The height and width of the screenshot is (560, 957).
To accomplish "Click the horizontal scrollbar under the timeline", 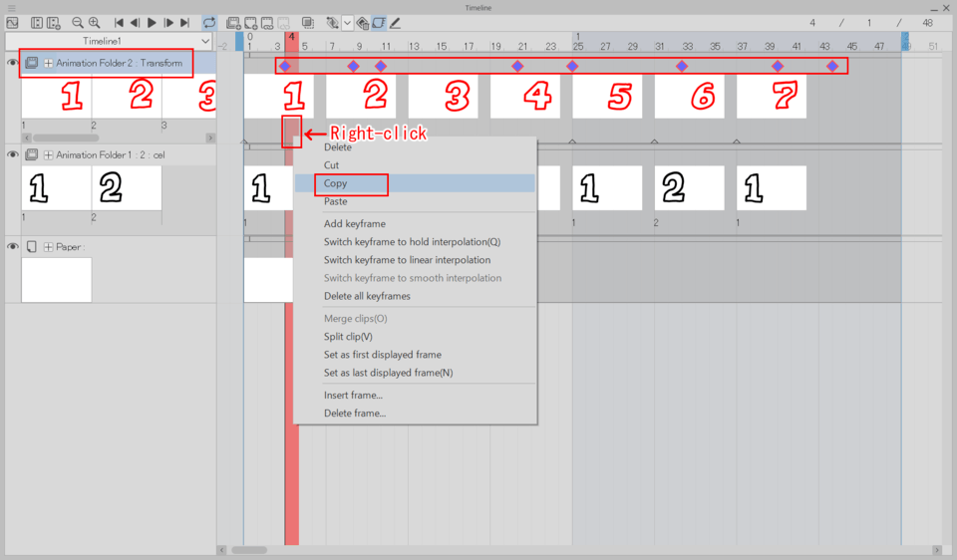I will [249, 550].
